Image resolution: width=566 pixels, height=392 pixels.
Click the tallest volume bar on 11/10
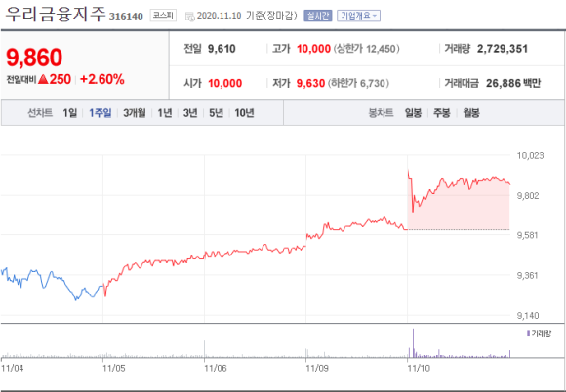414,342
